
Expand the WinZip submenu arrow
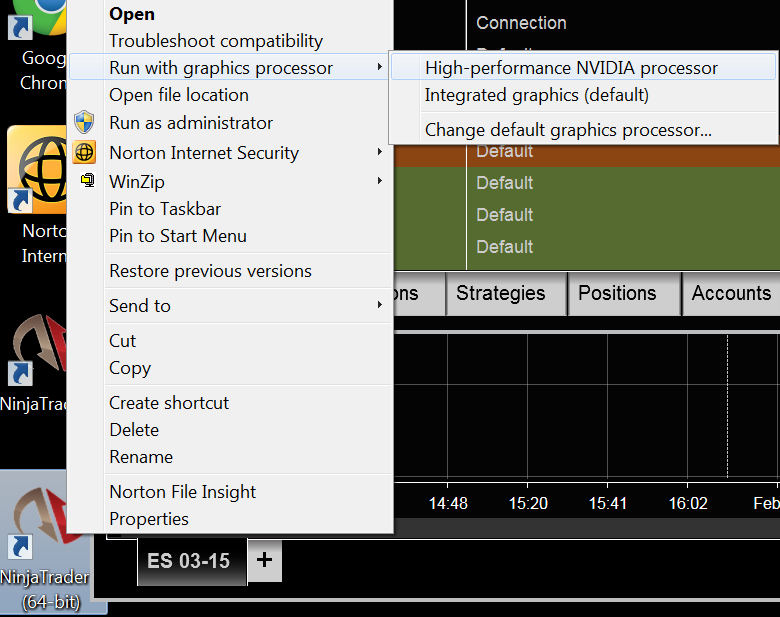pyautogui.click(x=379, y=181)
